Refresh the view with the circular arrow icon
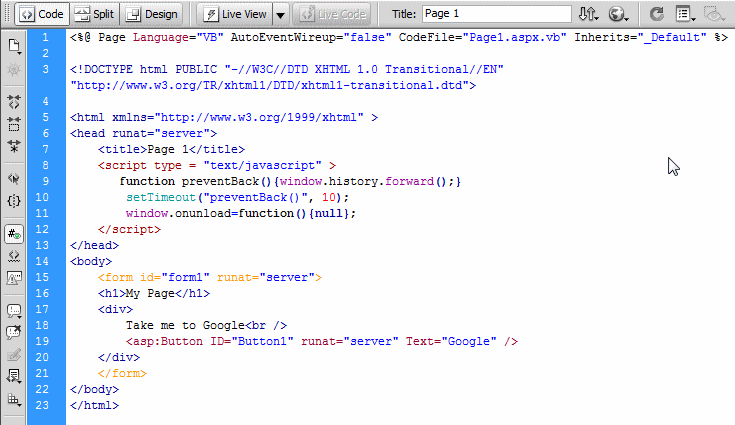Viewport: 735px width, 425px height. pos(656,14)
